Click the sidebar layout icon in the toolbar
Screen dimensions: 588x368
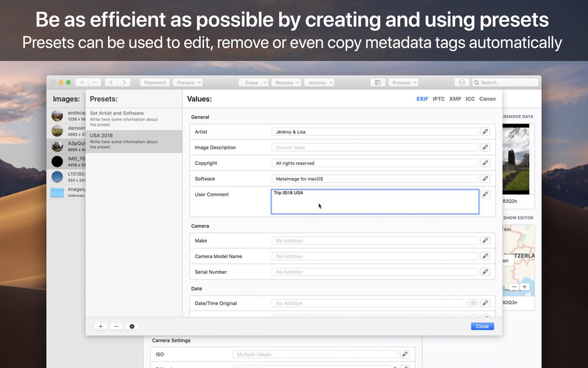(376, 82)
